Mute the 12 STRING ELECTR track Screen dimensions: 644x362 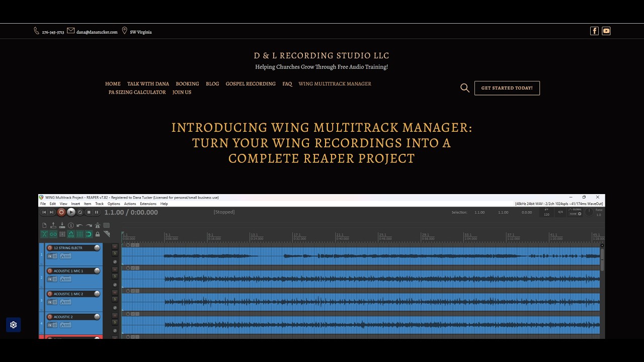[115, 246]
